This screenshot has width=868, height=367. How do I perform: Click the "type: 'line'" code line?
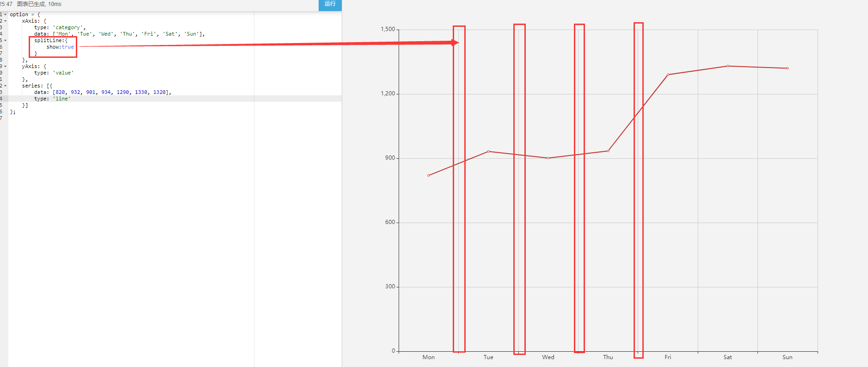pos(52,99)
